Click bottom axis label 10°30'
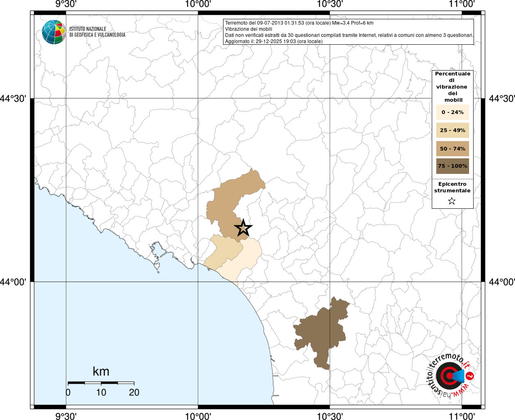Screen dimensions: 515x420 coord(330,416)
